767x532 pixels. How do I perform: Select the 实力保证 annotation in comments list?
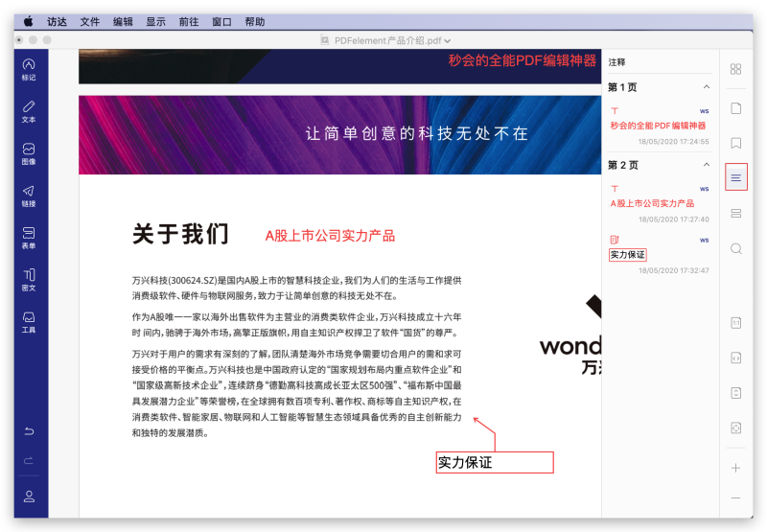pos(628,255)
